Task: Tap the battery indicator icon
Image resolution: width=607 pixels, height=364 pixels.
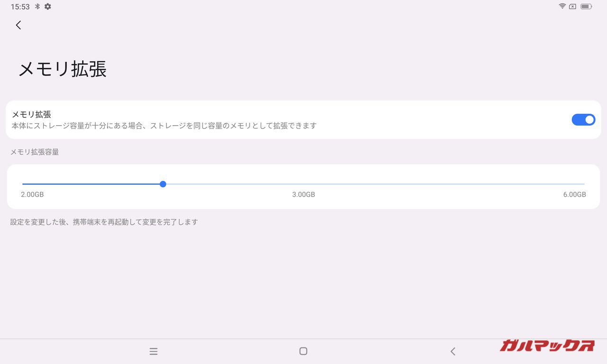Action: click(x=586, y=7)
